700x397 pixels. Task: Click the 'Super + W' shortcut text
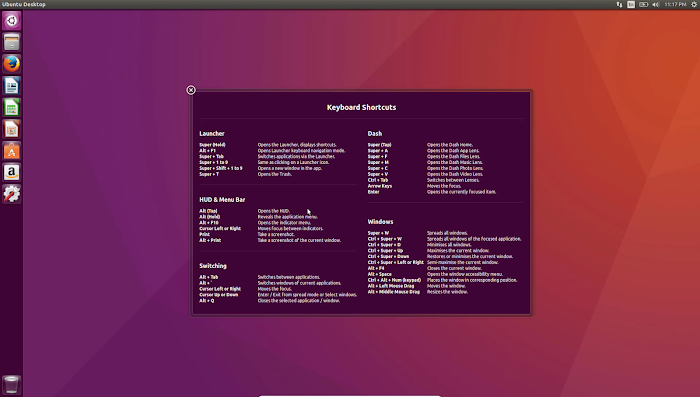coord(378,233)
